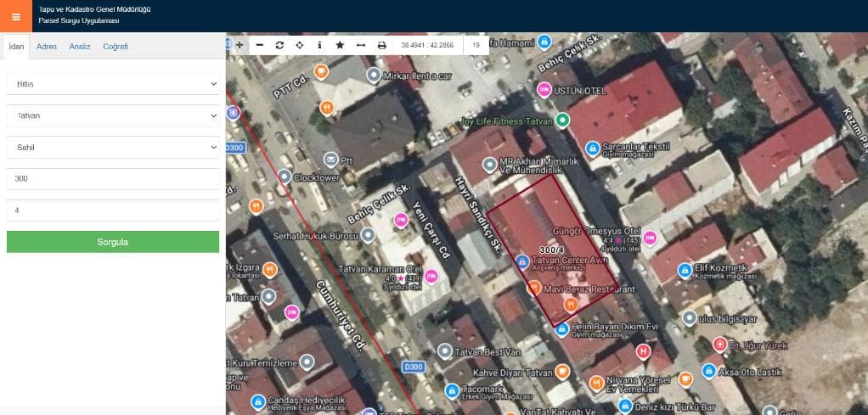This screenshot has width=868, height=415.
Task: Activate the crosshair locate tool
Action: click(300, 45)
